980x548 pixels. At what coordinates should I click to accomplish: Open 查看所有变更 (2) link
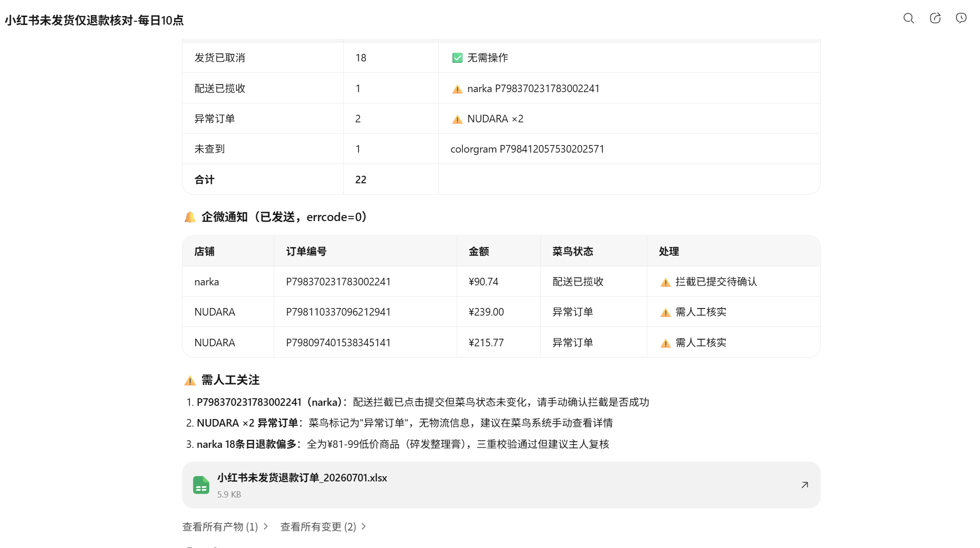click(x=318, y=527)
